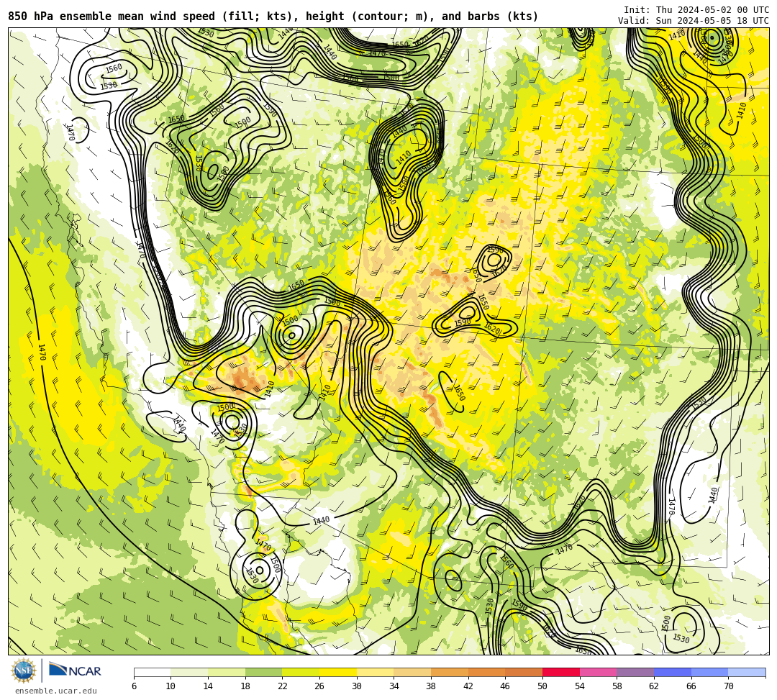Image resolution: width=777 pixels, height=700 pixels.
Task: Click the legend tick label 26
Action: coord(319,686)
